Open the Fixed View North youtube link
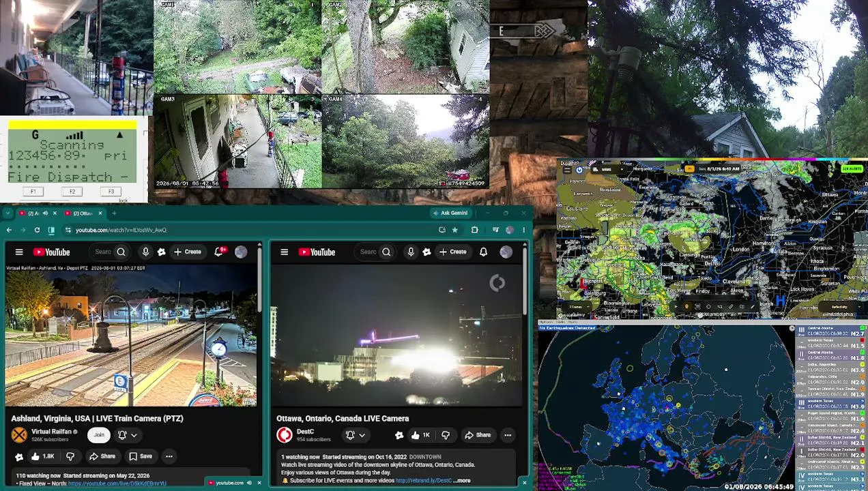 117,483
